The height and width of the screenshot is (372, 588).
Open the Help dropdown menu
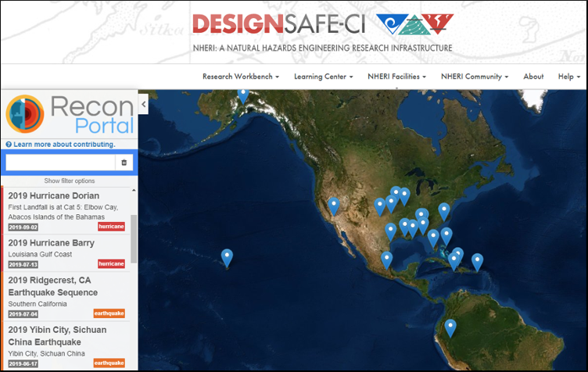(x=569, y=77)
